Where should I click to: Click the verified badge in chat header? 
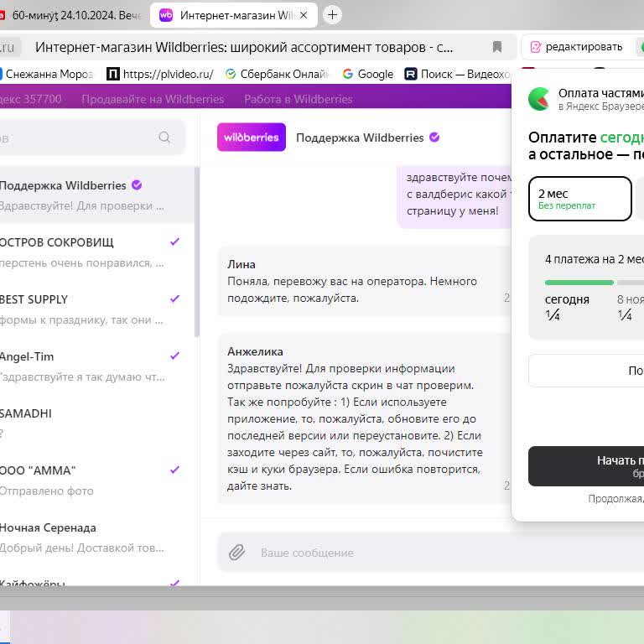tap(434, 138)
